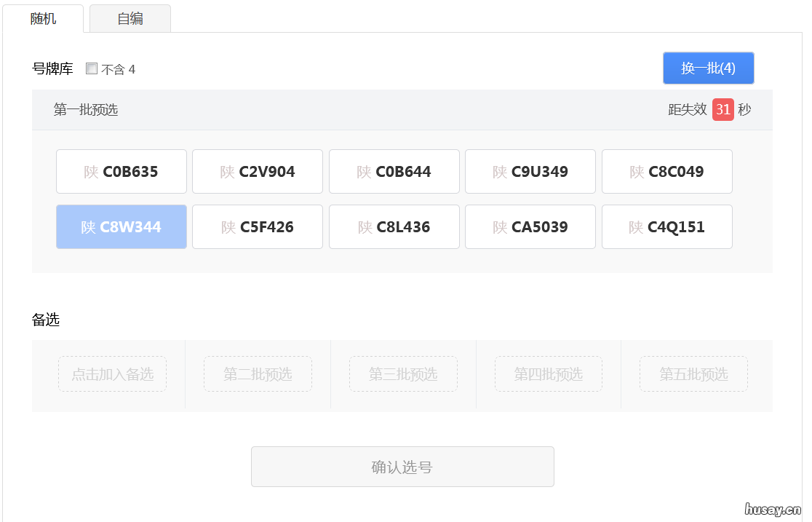Select plate number 陕 C0B635
The height and width of the screenshot is (522, 812).
point(122,172)
